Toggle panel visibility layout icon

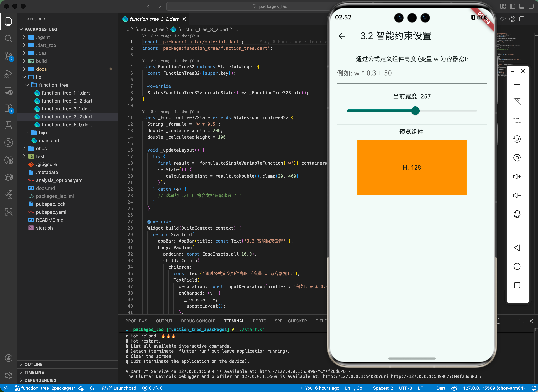(522, 6)
